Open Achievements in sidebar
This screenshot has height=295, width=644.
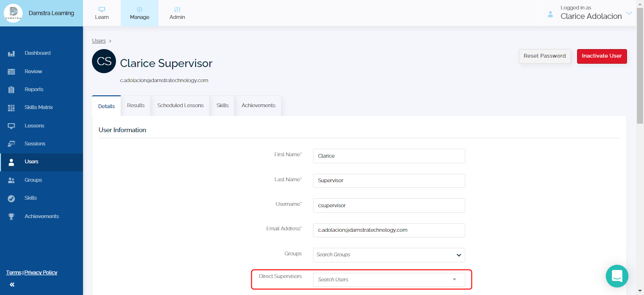click(41, 217)
